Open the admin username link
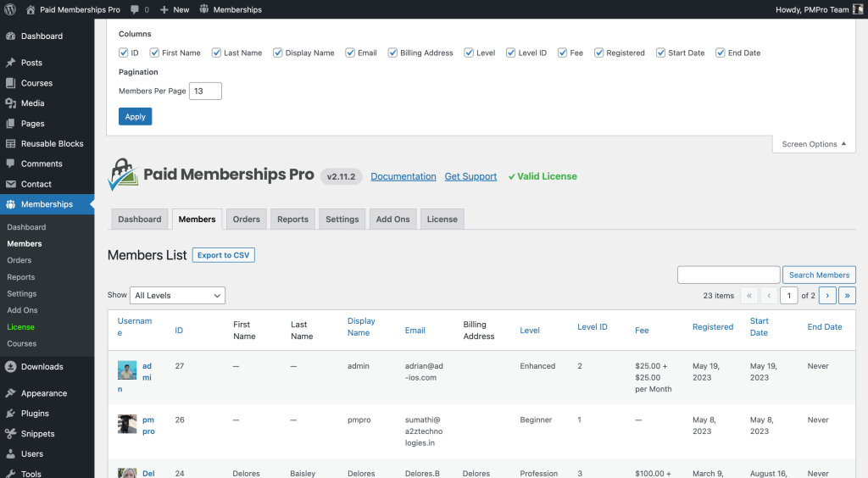This screenshot has height=478, width=868. point(147,372)
